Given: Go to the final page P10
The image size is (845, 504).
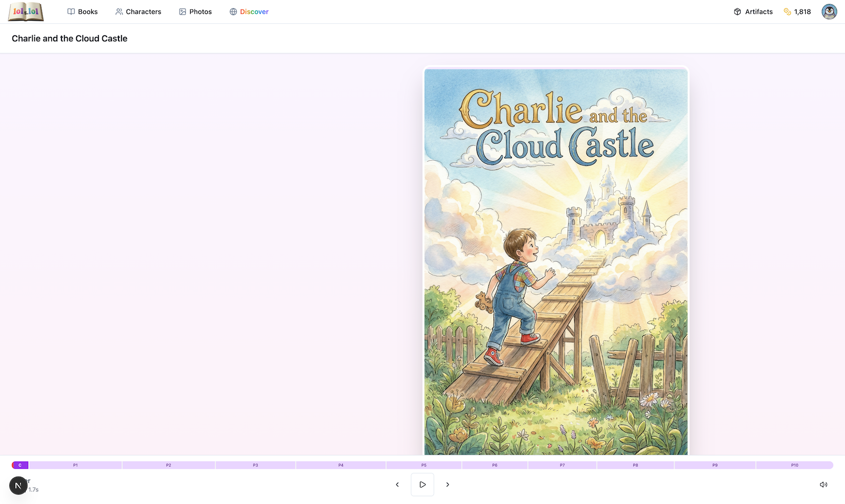Looking at the screenshot, I should [795, 465].
